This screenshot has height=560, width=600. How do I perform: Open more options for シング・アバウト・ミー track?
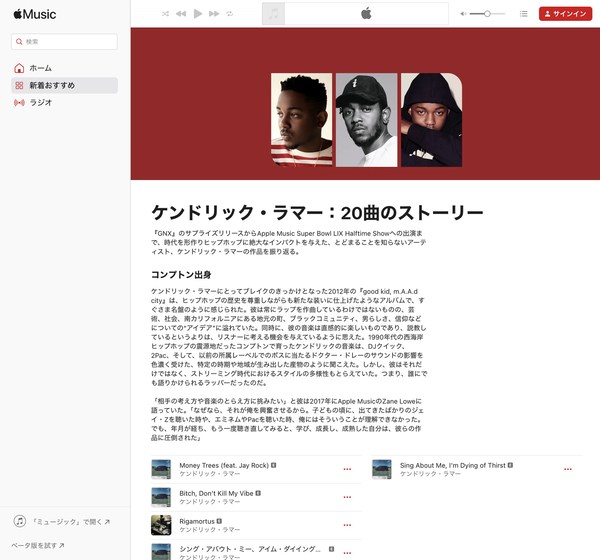347,553
